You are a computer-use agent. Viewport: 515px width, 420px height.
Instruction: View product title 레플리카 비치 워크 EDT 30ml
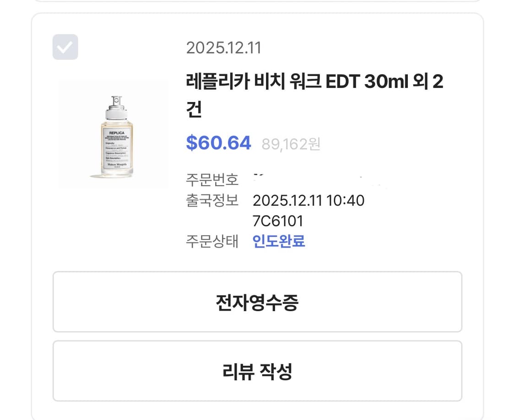293,81
